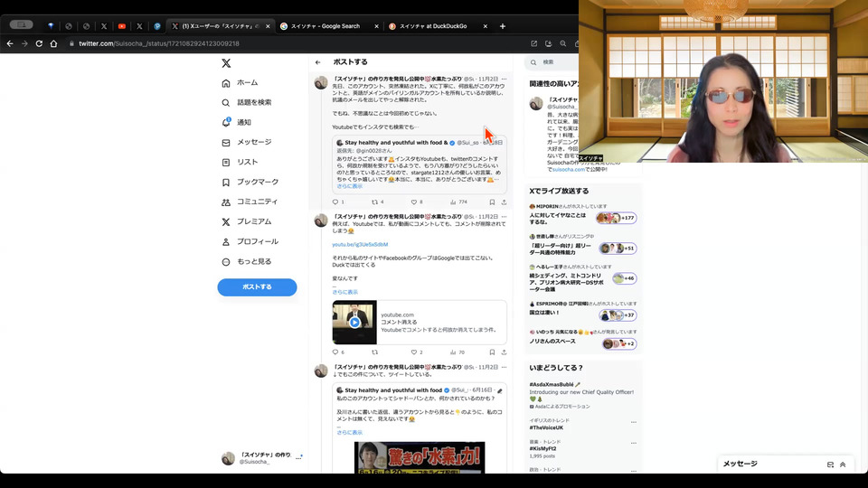Image resolution: width=868 pixels, height=488 pixels.
Task: Share the first post
Action: click(x=504, y=202)
